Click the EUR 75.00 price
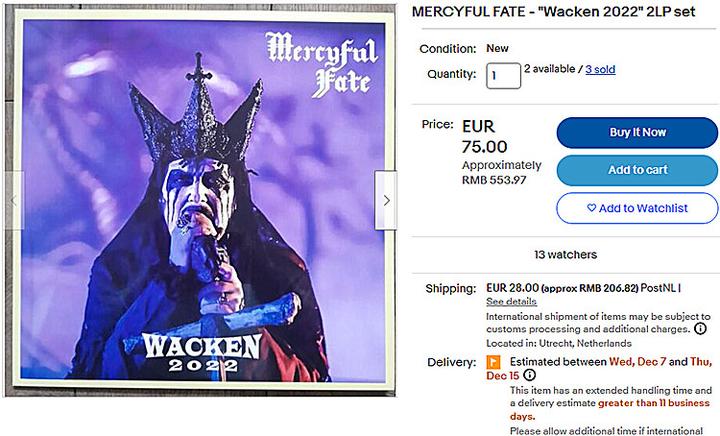 (x=484, y=136)
